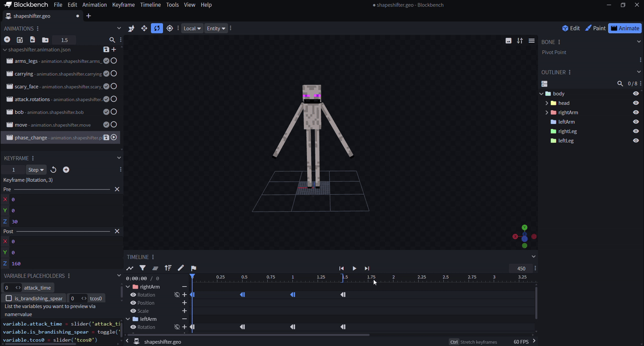Screen dimensions: 644x346
Task: Toggle the carrying animation radio circle
Action: 114,74
